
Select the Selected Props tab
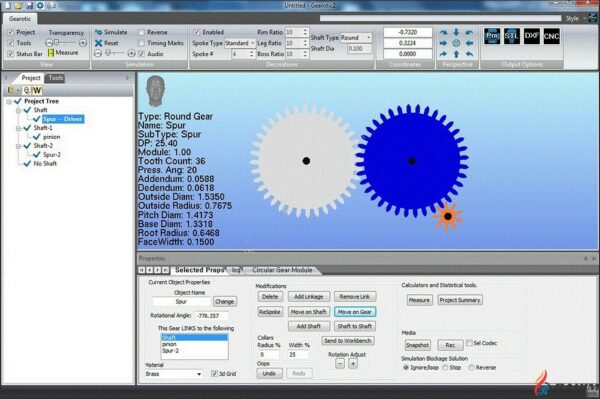click(199, 270)
